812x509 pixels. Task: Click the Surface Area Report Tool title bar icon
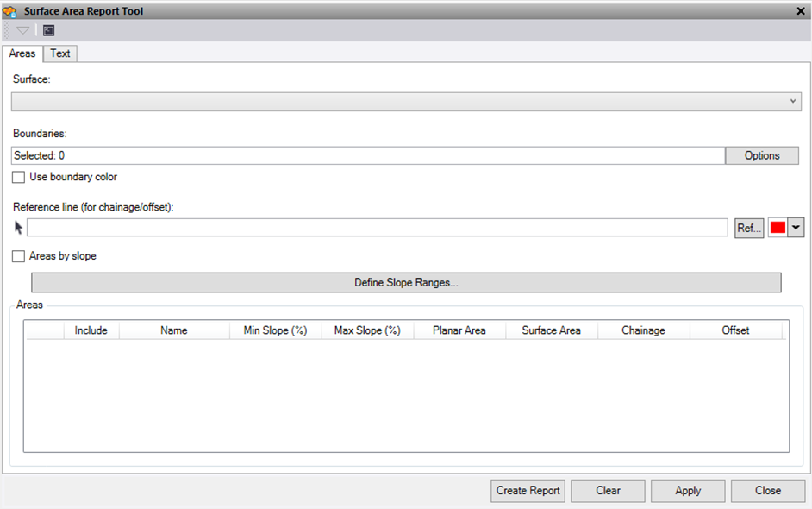(10, 10)
